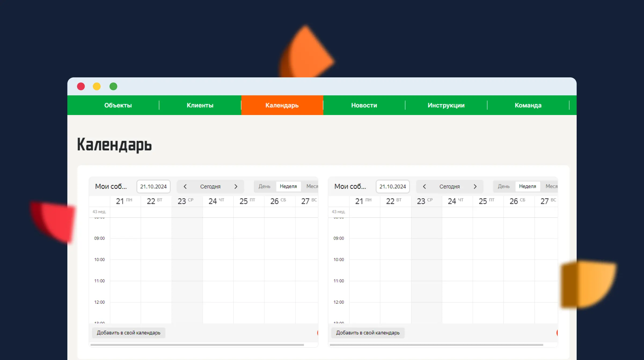Switch right calendar to День view
This screenshot has width=644, height=360.
point(504,186)
